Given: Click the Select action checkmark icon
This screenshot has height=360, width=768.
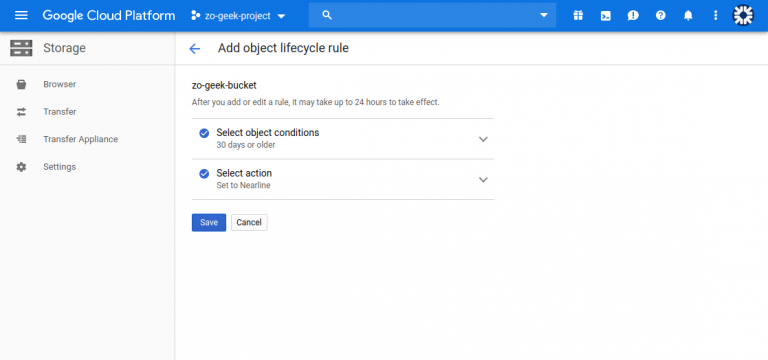Looking at the screenshot, I should [x=204, y=174].
